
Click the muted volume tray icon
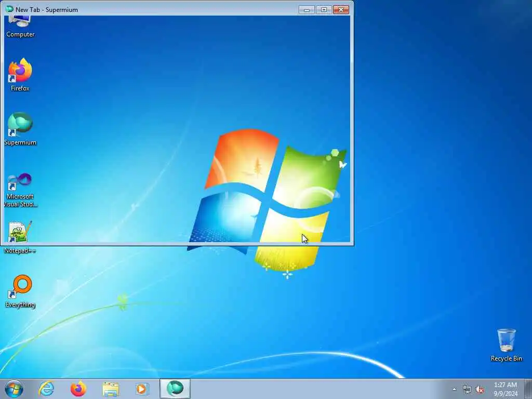[480, 390]
